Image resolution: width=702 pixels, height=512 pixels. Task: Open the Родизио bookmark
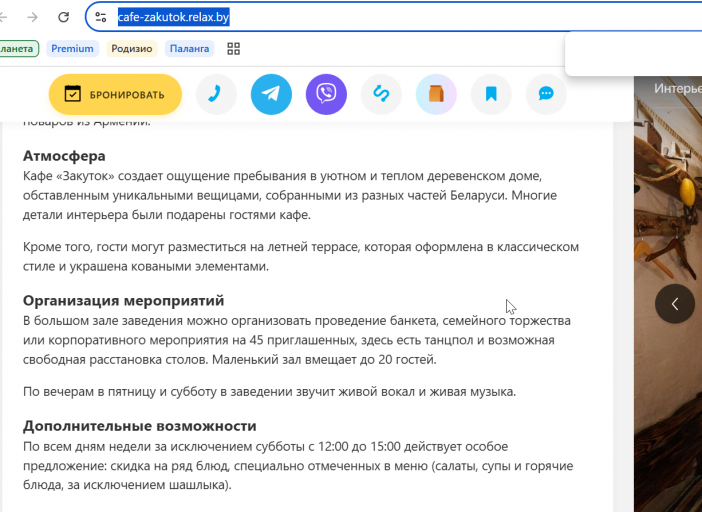(x=132, y=49)
